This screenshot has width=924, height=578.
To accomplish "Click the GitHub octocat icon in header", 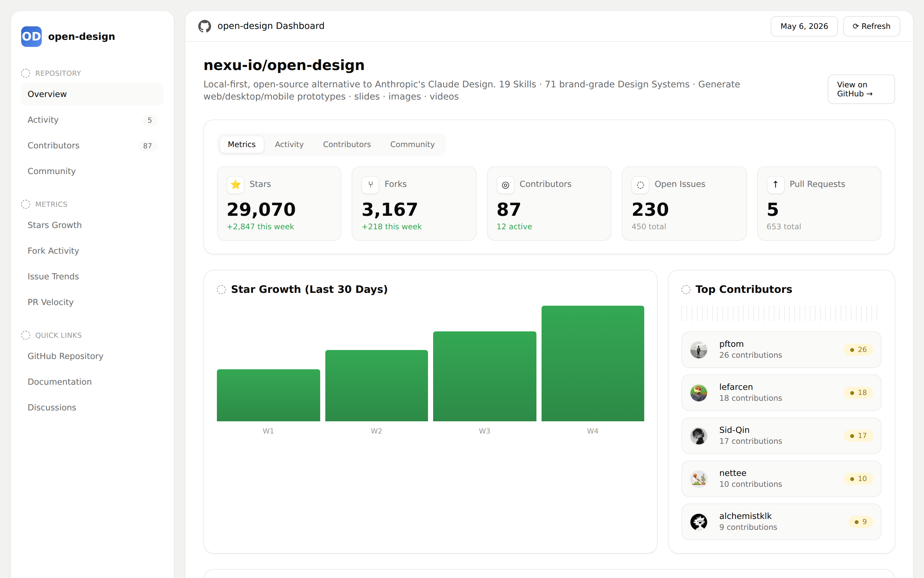I will (x=205, y=26).
